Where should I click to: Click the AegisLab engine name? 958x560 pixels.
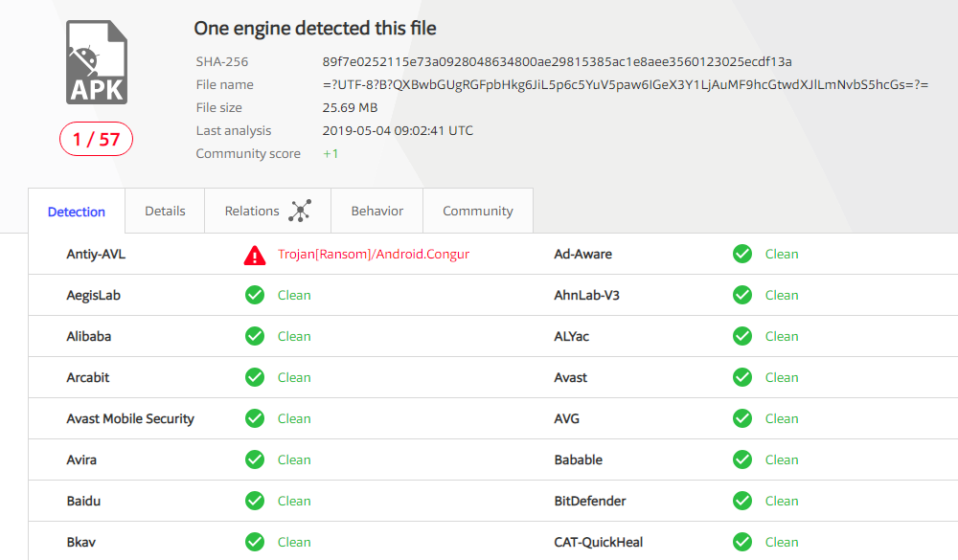click(94, 295)
